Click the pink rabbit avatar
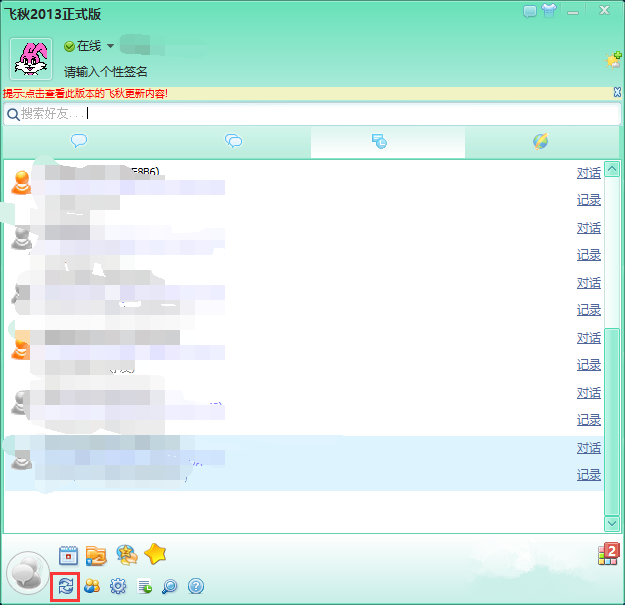 (31, 59)
